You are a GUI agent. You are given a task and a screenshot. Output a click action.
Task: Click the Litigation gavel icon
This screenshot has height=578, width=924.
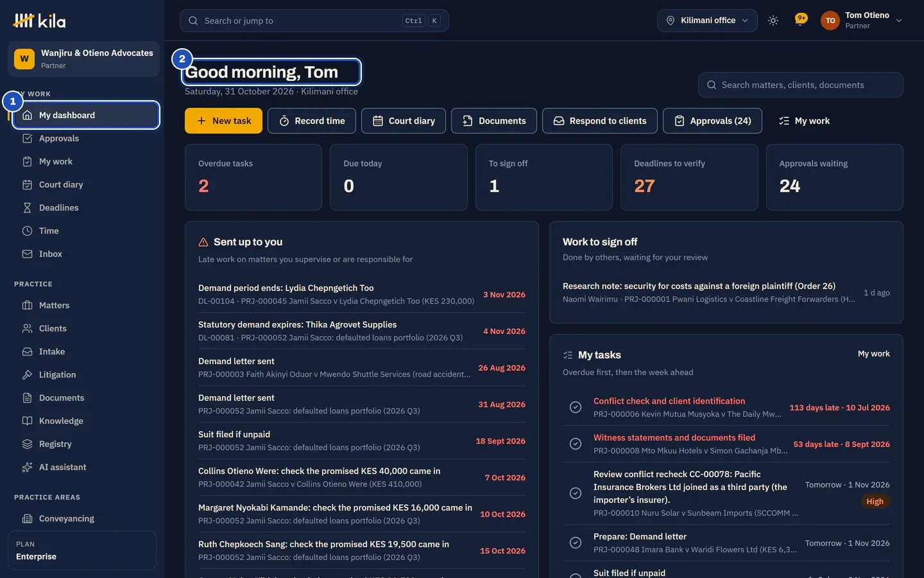click(27, 374)
